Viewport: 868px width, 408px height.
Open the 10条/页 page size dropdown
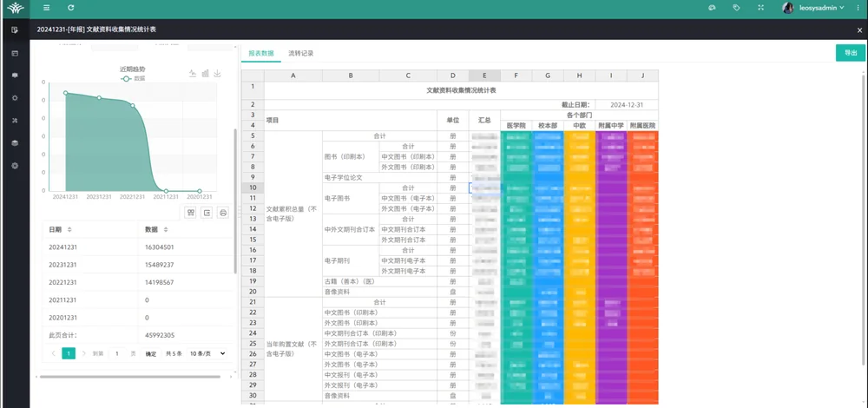[207, 353]
